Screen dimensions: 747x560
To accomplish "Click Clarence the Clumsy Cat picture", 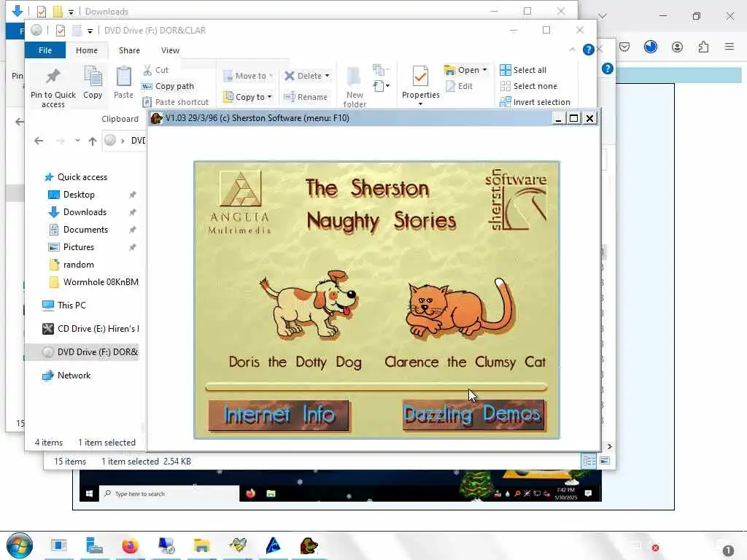I will click(461, 308).
